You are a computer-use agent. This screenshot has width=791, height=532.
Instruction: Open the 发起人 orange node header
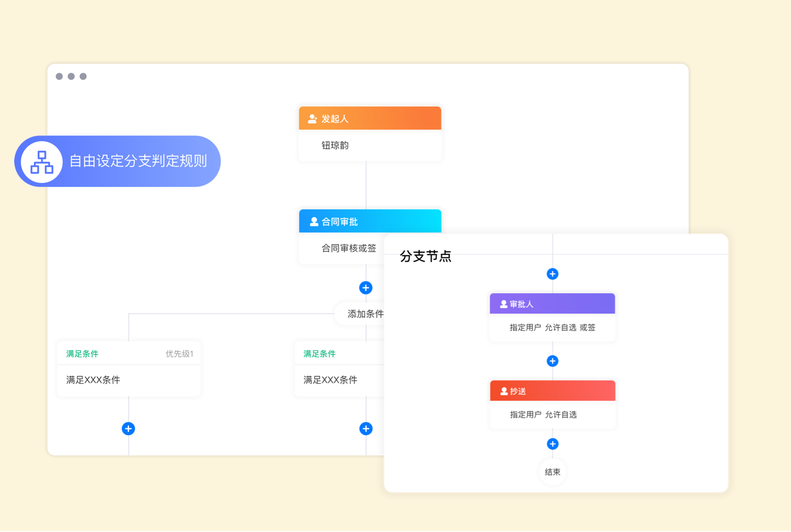tap(370, 119)
